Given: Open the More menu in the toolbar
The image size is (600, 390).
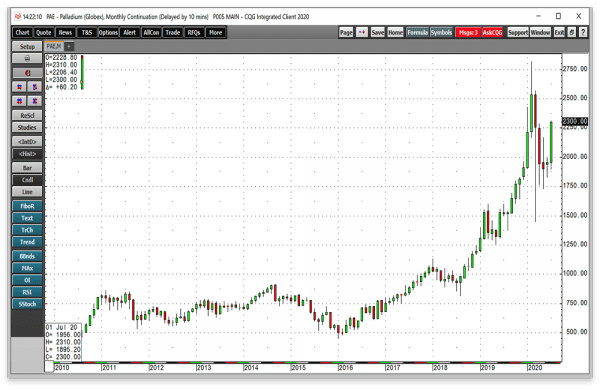Looking at the screenshot, I should point(216,33).
